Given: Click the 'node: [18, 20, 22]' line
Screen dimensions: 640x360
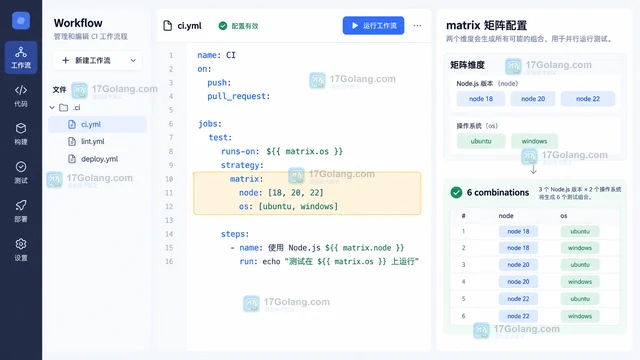Looking at the screenshot, I should (x=281, y=193).
